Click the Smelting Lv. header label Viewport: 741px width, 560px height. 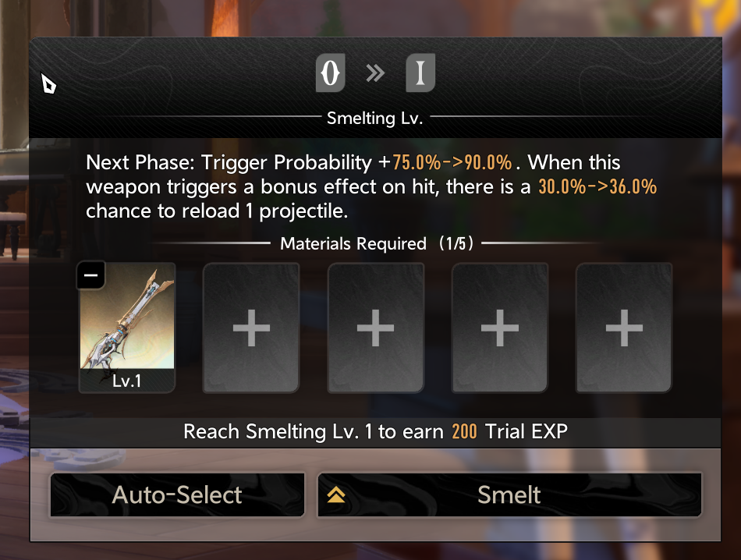(x=374, y=118)
